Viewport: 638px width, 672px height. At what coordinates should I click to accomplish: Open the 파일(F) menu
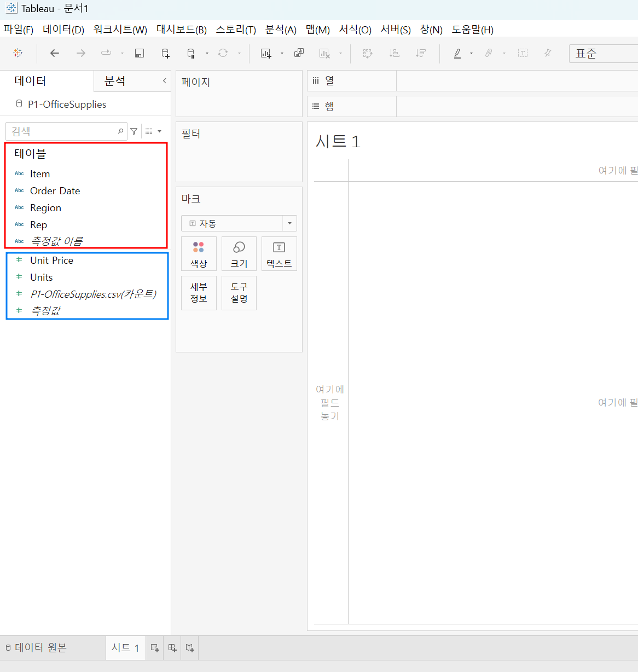(x=19, y=30)
